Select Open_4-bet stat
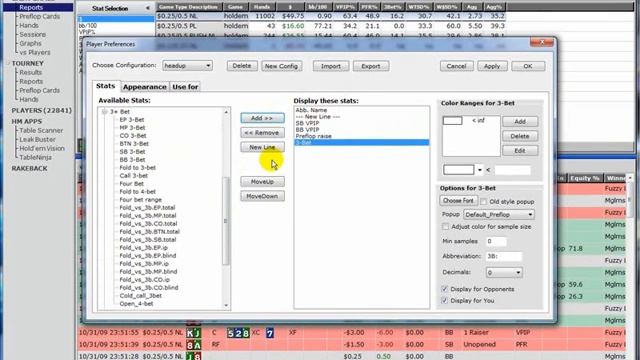The image size is (640, 360). [136, 304]
